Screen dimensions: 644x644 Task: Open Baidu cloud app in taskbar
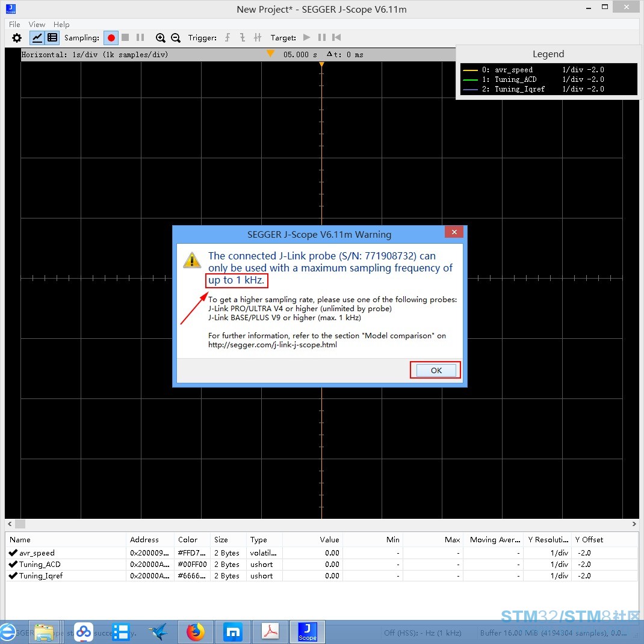pos(84,632)
